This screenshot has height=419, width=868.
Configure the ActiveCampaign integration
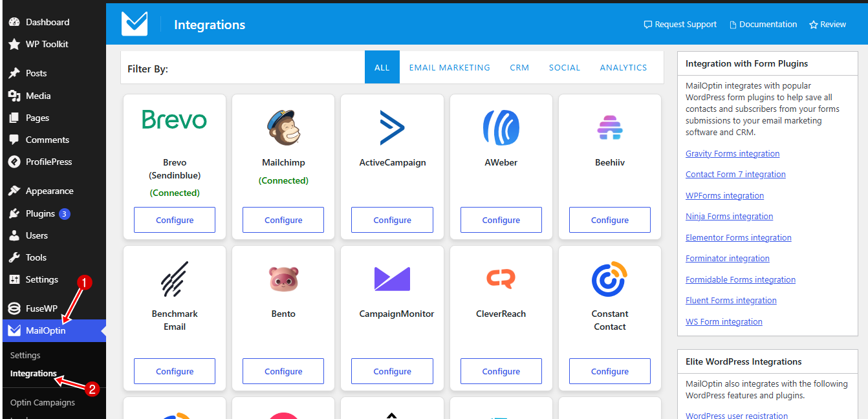[392, 220]
